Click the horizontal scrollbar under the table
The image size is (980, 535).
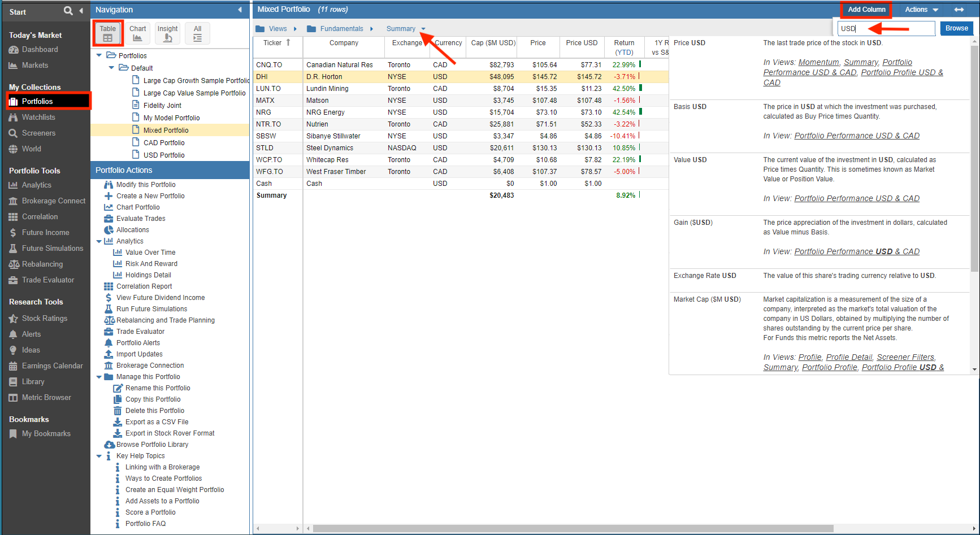pyautogui.click(x=573, y=529)
